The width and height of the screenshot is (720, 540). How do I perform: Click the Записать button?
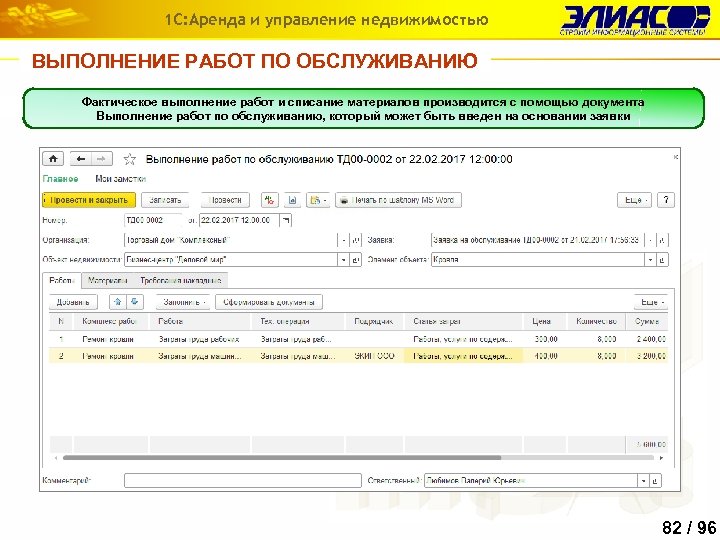165,200
